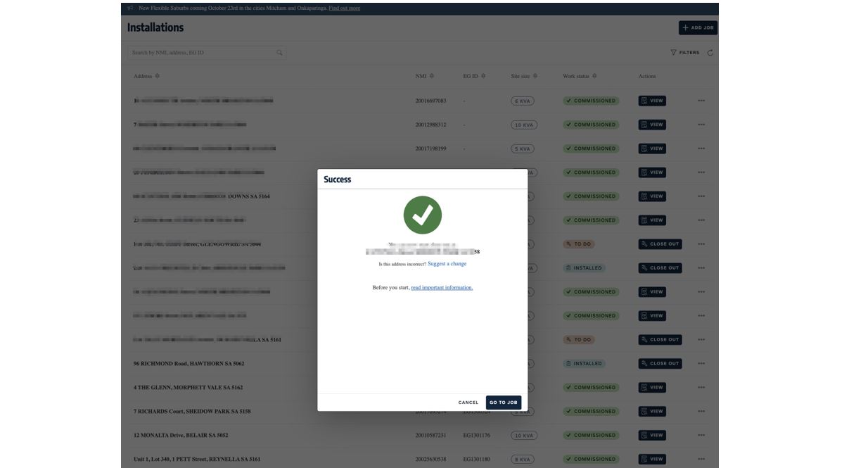Open three-dot menu for 96 Richmond Road
This screenshot has width=868, height=468.
coord(701,364)
